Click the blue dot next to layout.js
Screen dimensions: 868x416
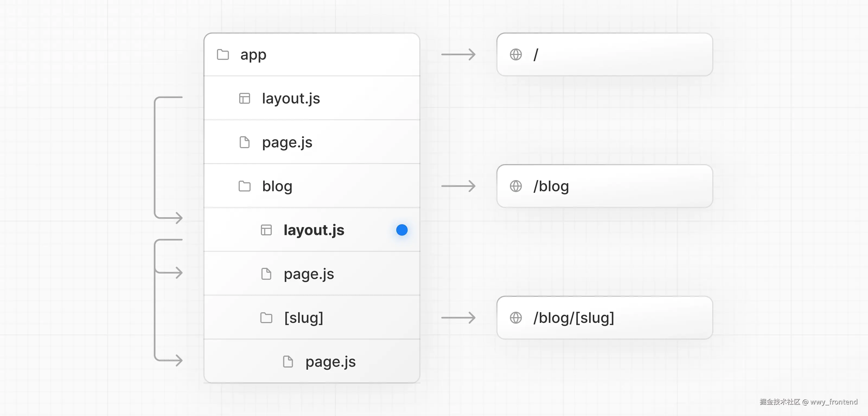(x=402, y=230)
